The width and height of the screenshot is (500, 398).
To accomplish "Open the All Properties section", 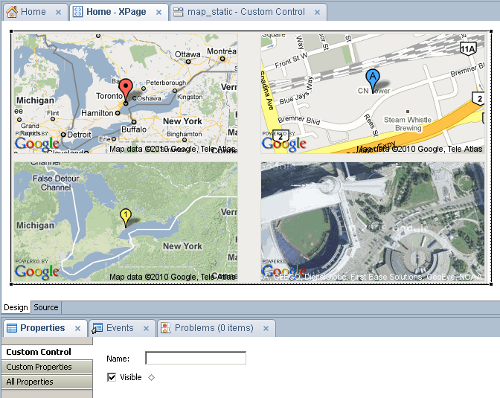I will (47, 382).
